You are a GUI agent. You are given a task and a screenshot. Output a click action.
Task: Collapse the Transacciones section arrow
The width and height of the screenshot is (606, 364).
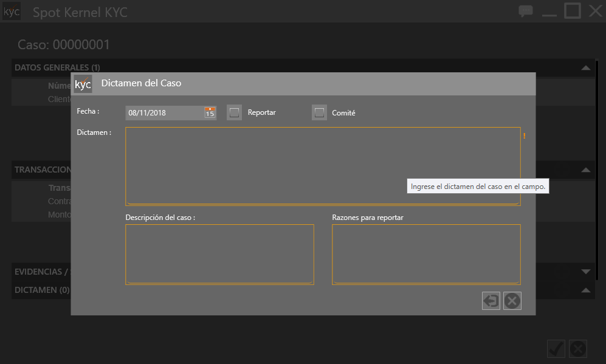(585, 170)
